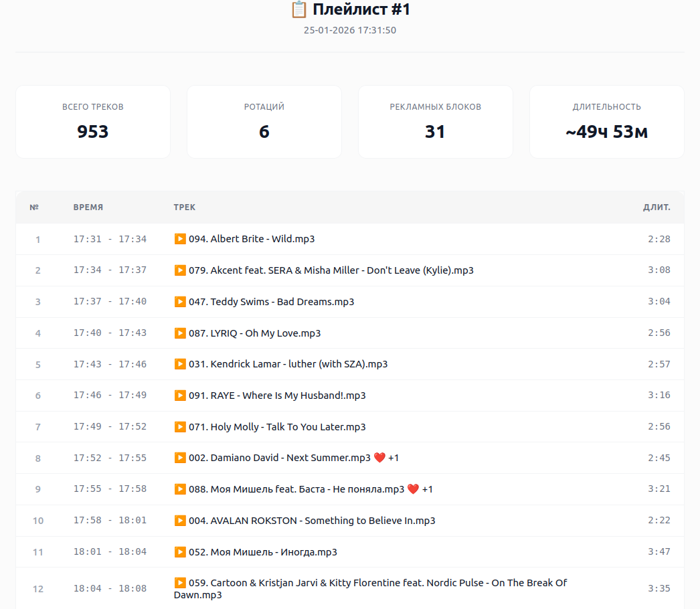Click play icon for Моя Мишель - Иногда
Image resolution: width=700 pixels, height=609 pixels.
(180, 552)
